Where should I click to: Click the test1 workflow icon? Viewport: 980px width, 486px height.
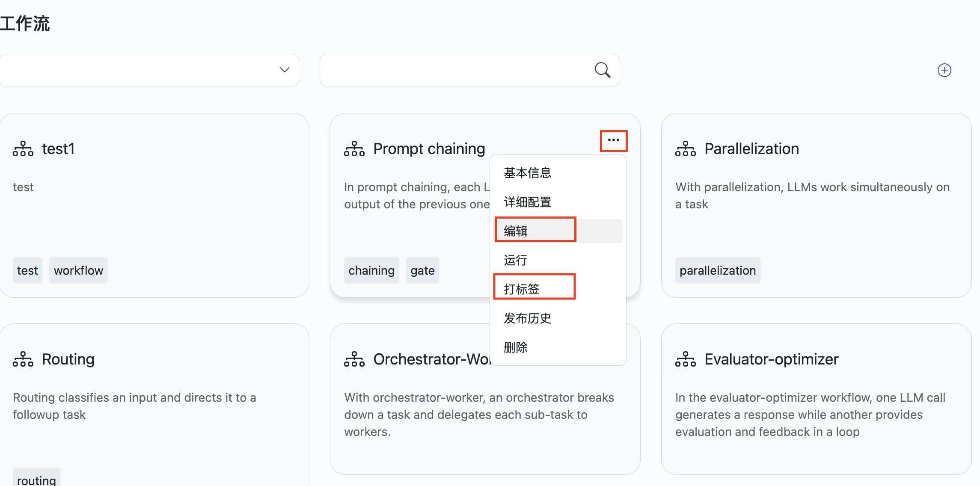[x=23, y=149]
